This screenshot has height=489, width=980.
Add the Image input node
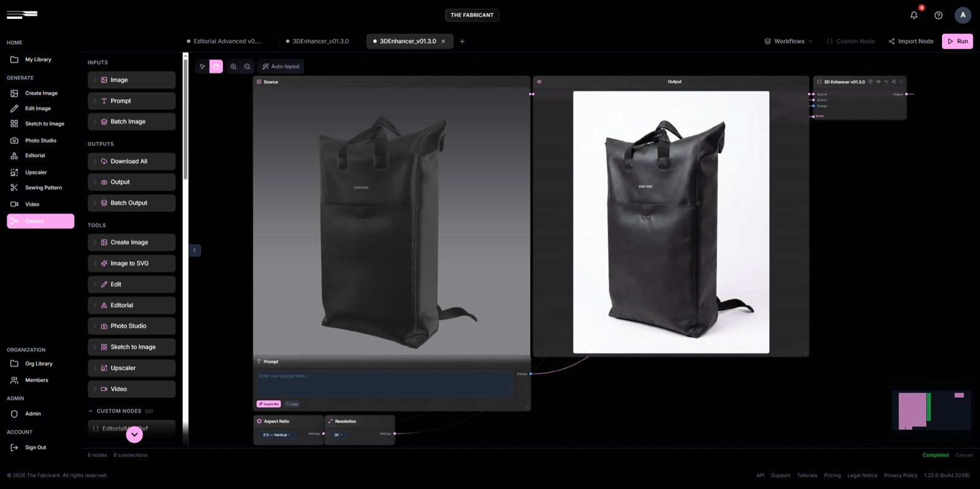pos(132,80)
